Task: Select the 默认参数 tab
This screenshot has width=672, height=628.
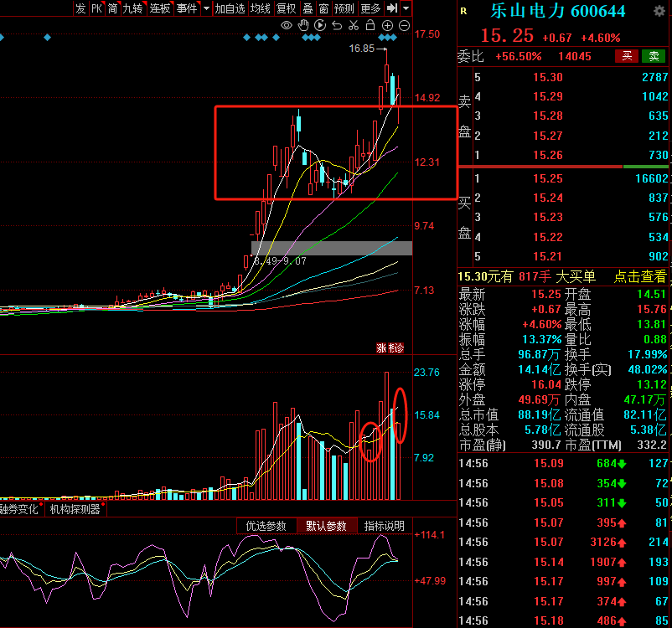Action: (326, 526)
